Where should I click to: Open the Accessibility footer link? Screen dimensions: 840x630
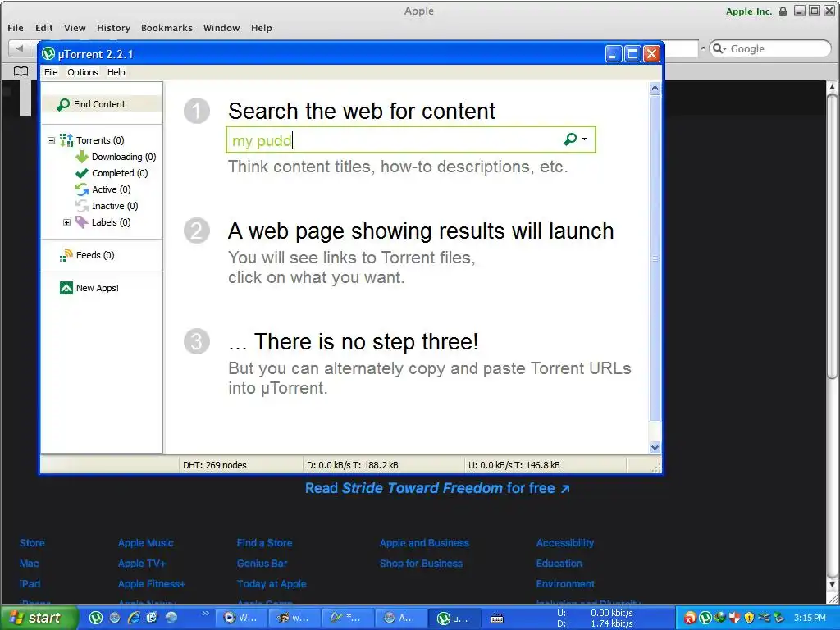565,543
